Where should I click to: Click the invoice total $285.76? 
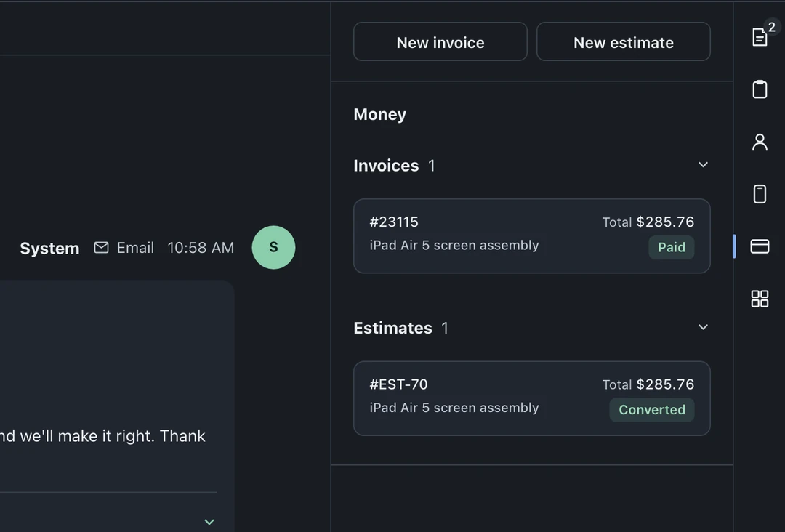pyautogui.click(x=665, y=222)
